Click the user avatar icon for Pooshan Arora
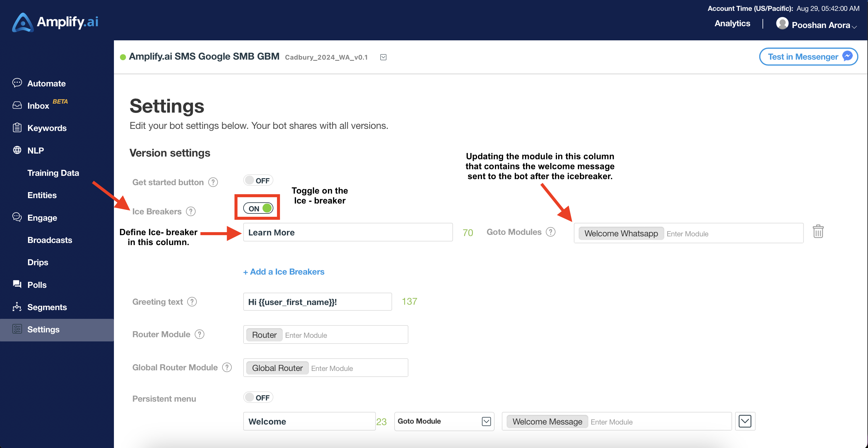This screenshot has width=868, height=448. 782,23
